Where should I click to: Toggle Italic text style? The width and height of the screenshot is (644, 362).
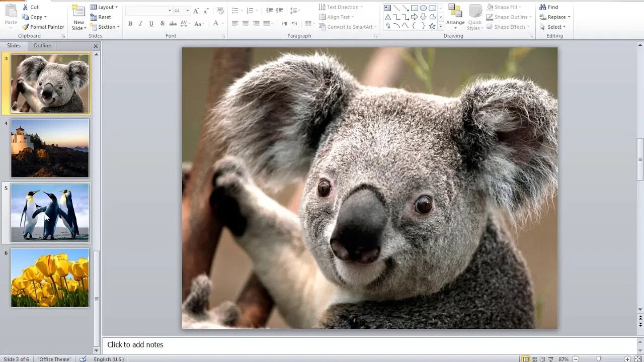[140, 24]
